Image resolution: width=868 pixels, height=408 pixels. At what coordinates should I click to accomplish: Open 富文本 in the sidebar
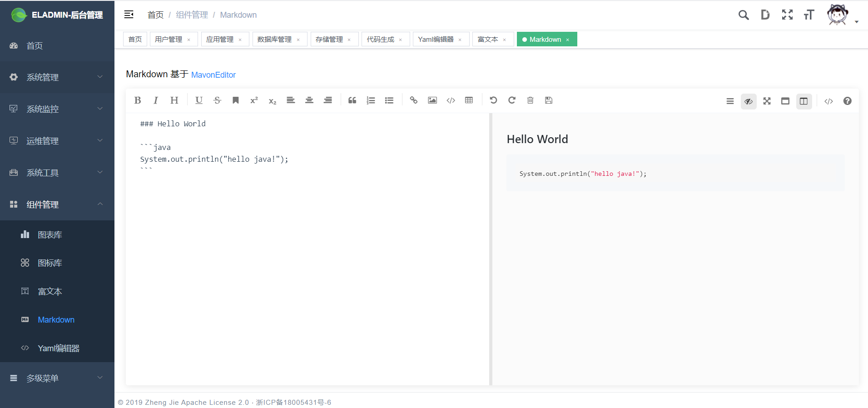click(x=57, y=291)
